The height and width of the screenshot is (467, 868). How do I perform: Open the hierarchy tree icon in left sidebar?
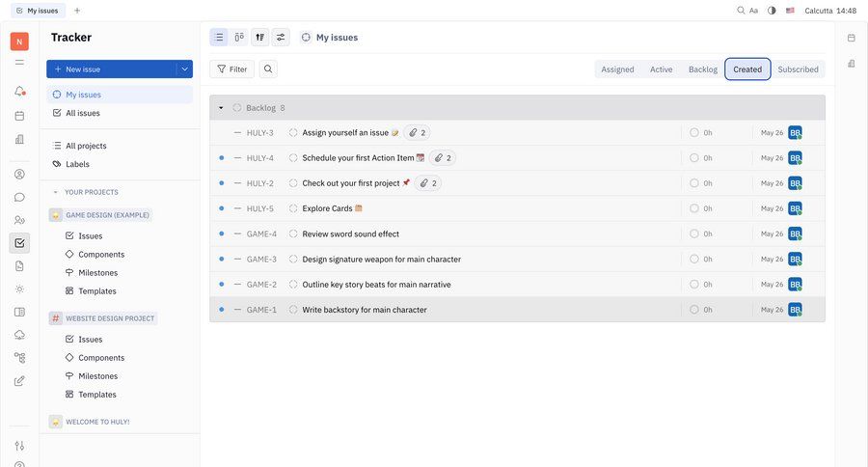19,358
